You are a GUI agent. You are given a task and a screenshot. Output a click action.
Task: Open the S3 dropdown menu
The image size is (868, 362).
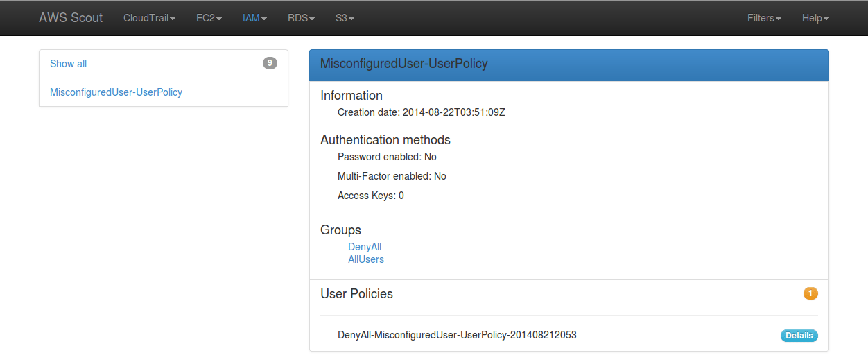(345, 18)
